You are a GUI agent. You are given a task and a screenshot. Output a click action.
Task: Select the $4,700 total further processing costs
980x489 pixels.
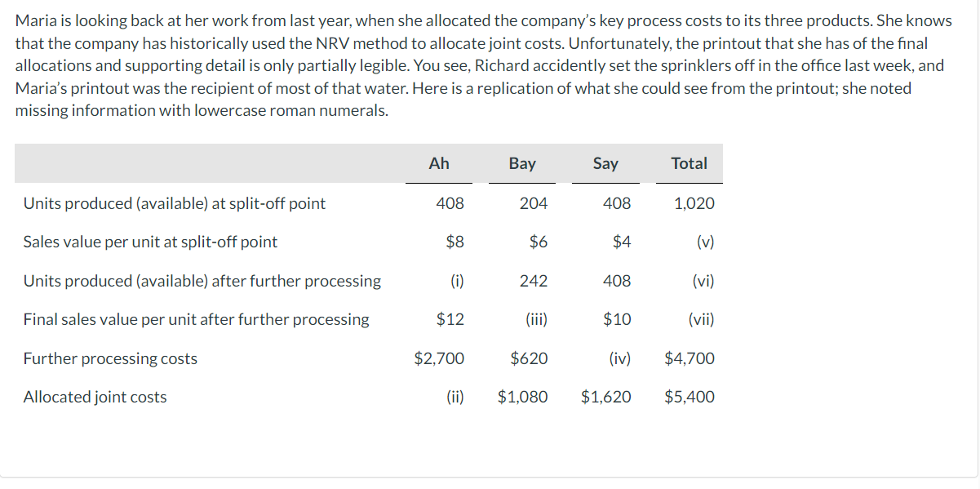pyautogui.click(x=690, y=358)
